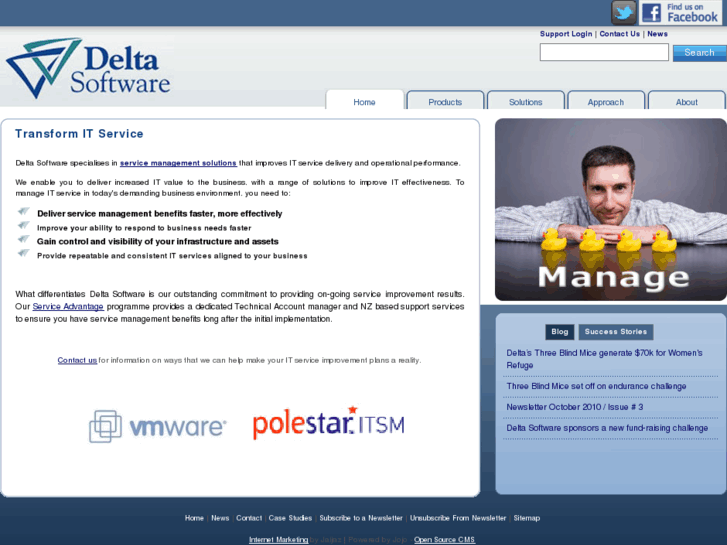
Task: Open the Products navigation tab
Action: coord(445,102)
